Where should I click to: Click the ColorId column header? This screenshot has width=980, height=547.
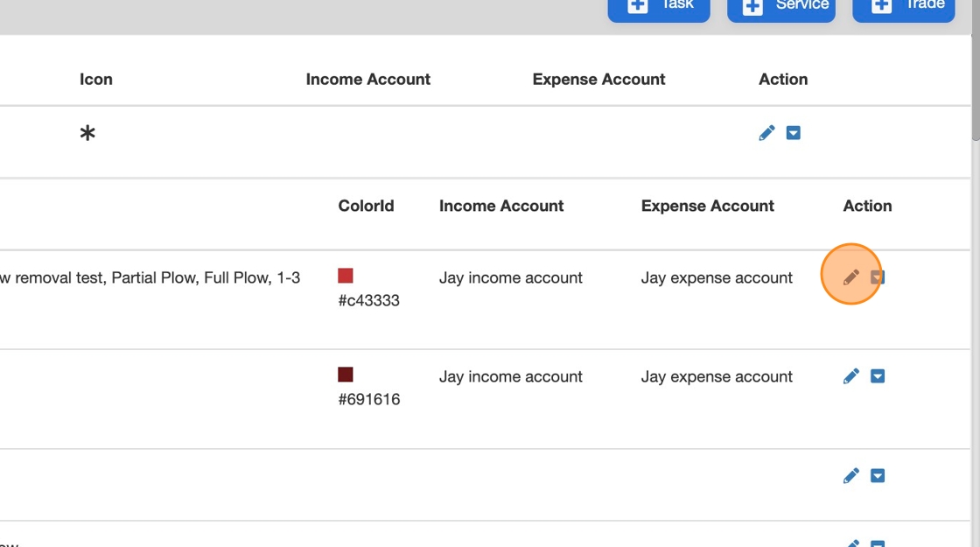pyautogui.click(x=366, y=206)
